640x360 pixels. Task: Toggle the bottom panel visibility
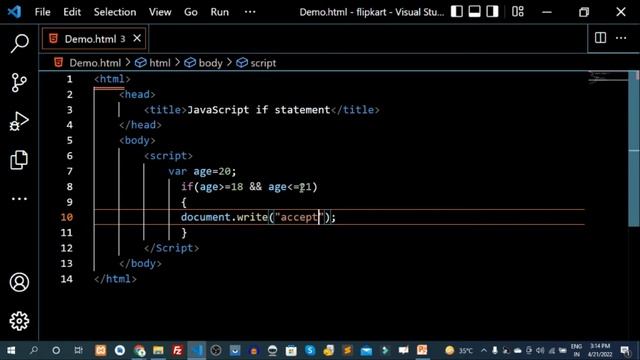coord(474,11)
